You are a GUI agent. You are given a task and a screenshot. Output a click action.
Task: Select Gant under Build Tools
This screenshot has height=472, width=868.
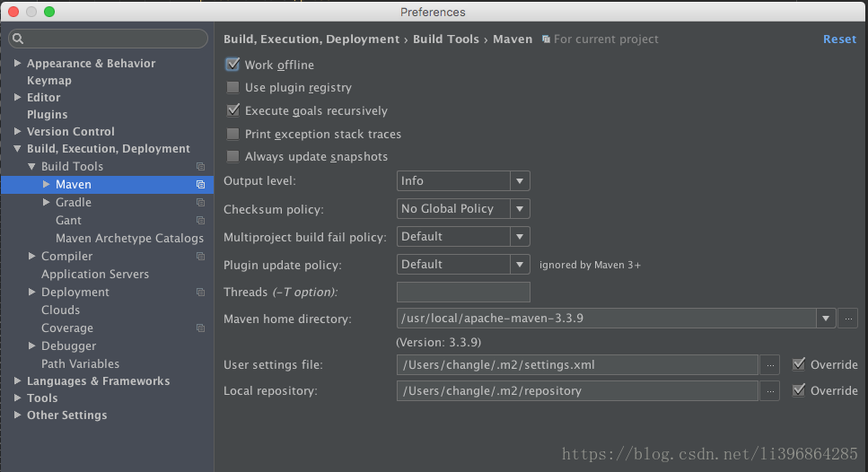coord(68,220)
